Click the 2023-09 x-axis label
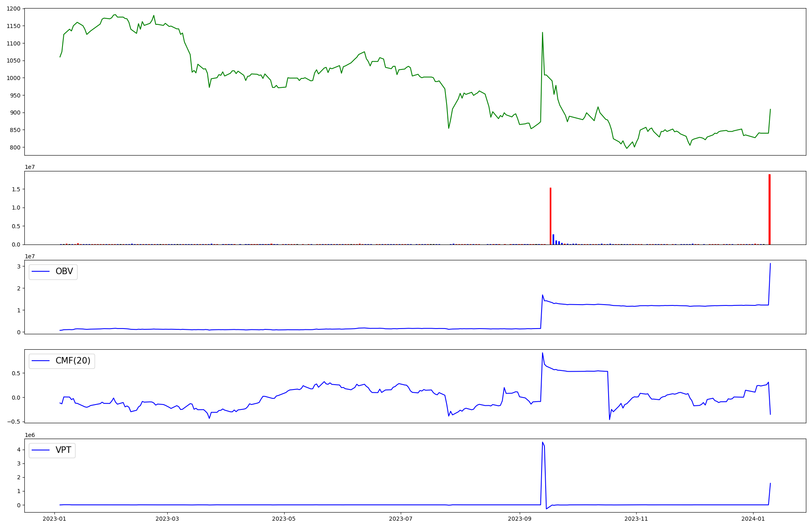The height and width of the screenshot is (528, 812). click(519, 519)
